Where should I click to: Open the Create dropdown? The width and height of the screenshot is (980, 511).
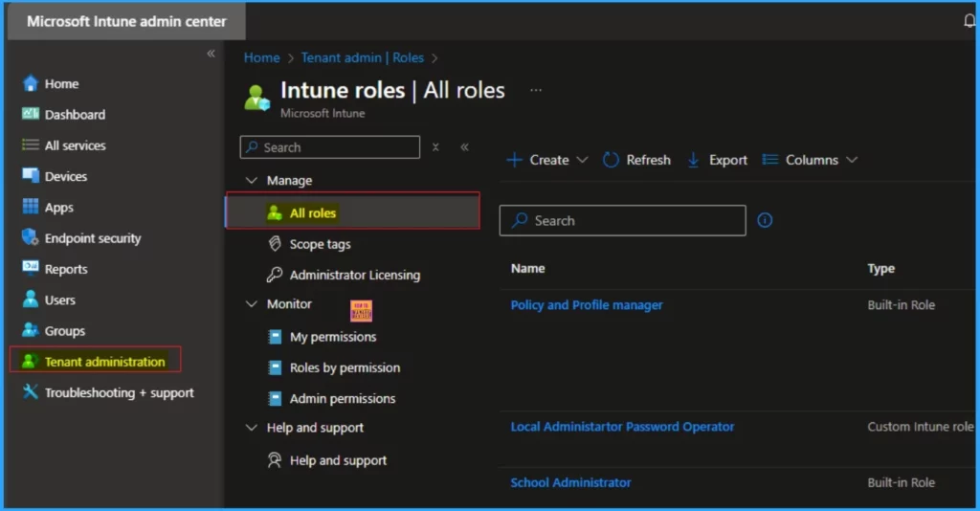[x=546, y=160]
